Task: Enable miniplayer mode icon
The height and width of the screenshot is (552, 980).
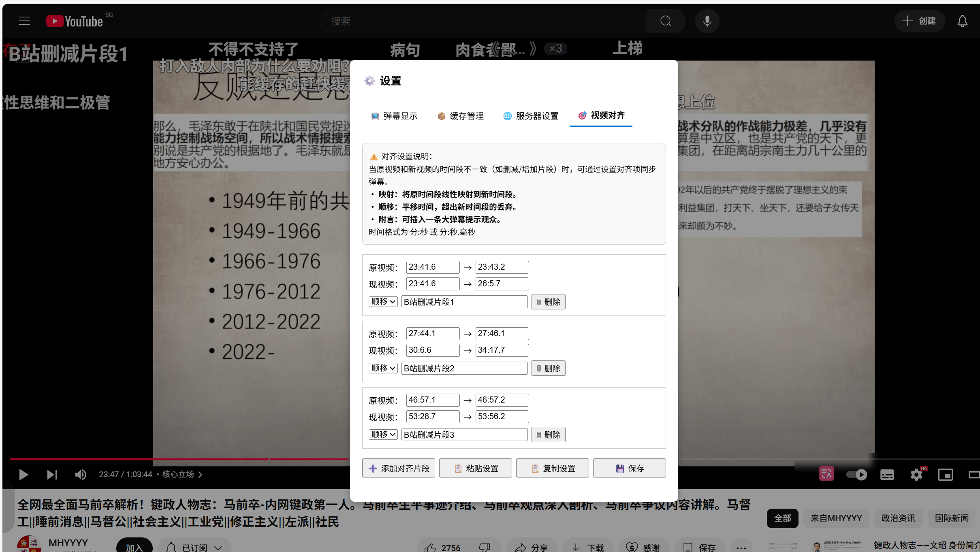Action: [945, 474]
